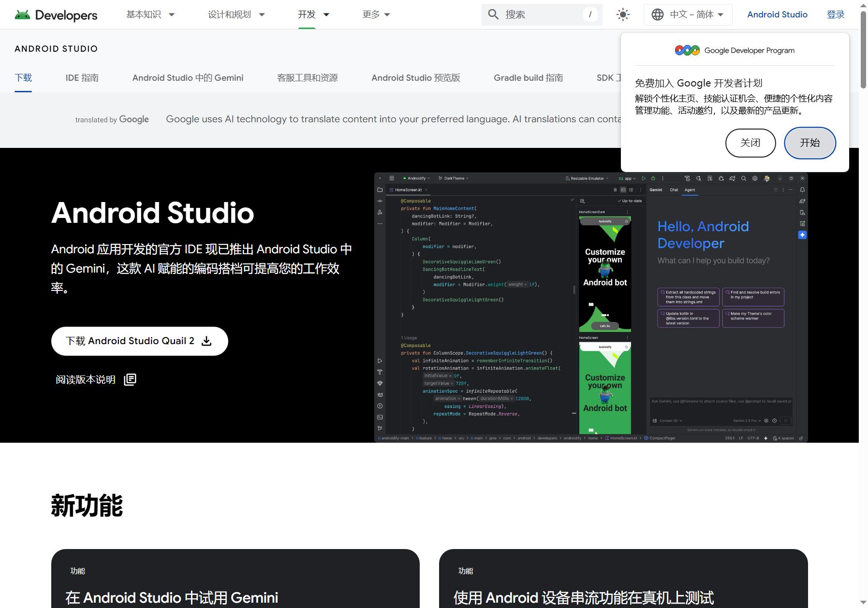The width and height of the screenshot is (868, 608).
Task: Click the 登录 sign-in link
Action: 836,14
